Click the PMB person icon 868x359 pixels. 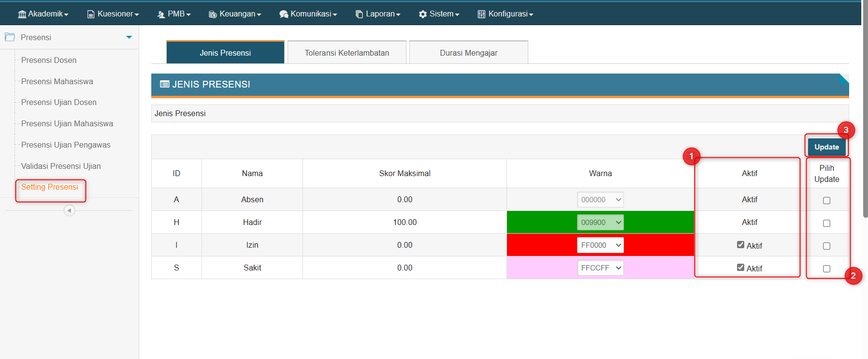(161, 14)
